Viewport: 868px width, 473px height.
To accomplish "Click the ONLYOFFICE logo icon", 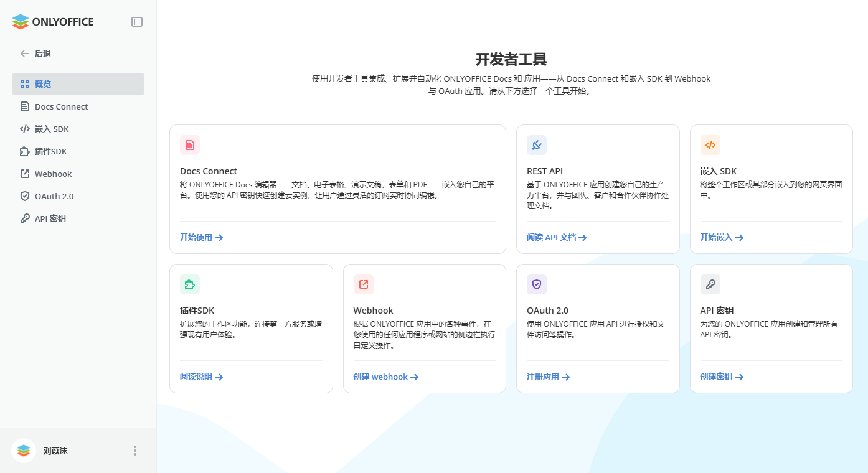I will (21, 22).
